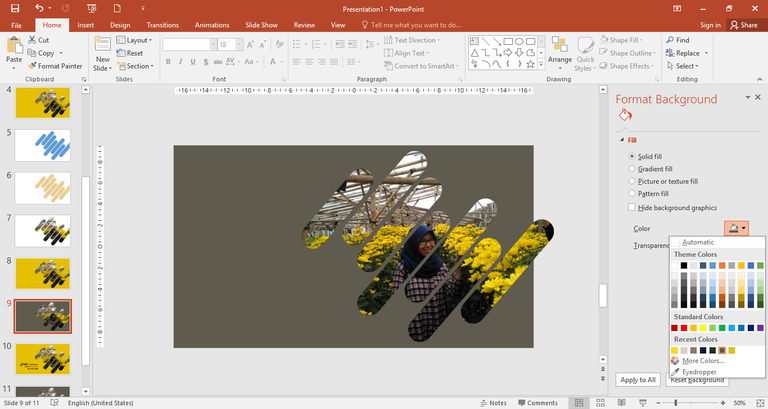Image resolution: width=768 pixels, height=409 pixels.
Task: Click the Apply to All button
Action: click(x=637, y=380)
